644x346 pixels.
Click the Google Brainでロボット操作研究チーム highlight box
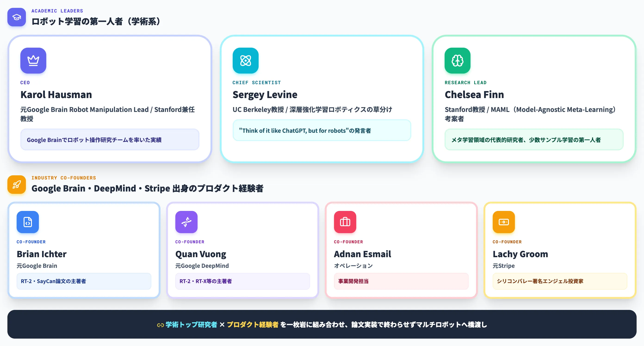[110, 139]
